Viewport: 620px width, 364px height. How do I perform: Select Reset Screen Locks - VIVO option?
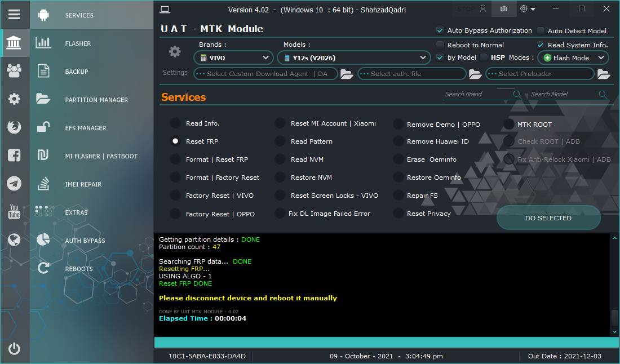point(280,195)
